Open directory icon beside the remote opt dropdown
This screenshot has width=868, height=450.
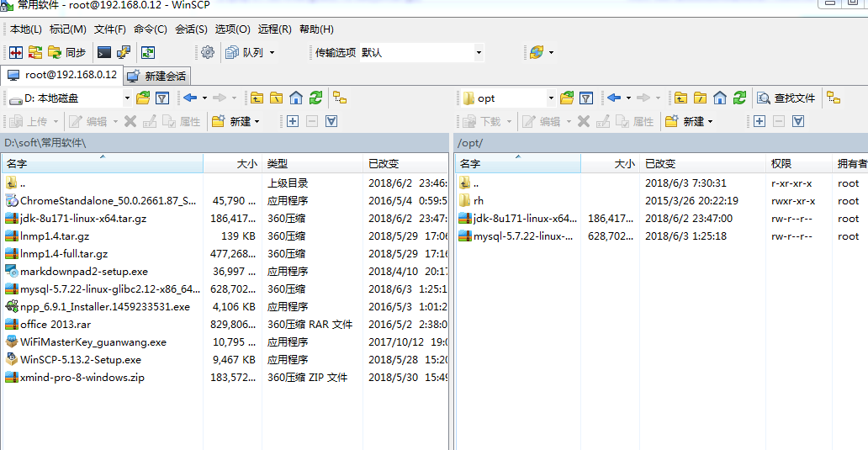(x=567, y=98)
